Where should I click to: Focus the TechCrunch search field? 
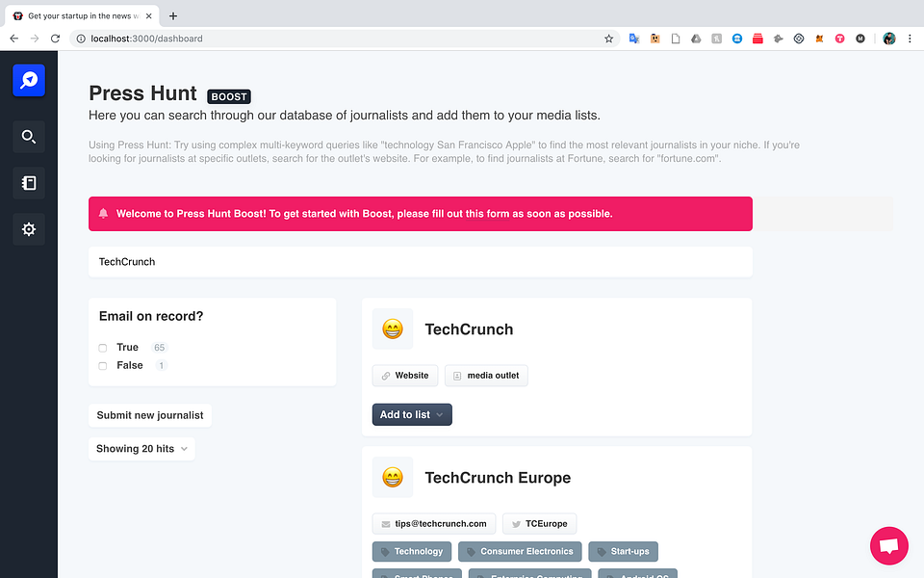pyautogui.click(x=421, y=262)
